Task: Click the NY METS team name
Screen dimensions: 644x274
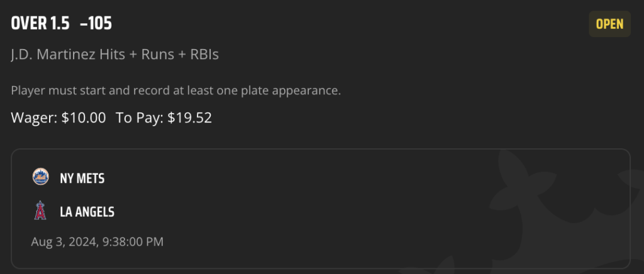Action: pyautogui.click(x=82, y=178)
